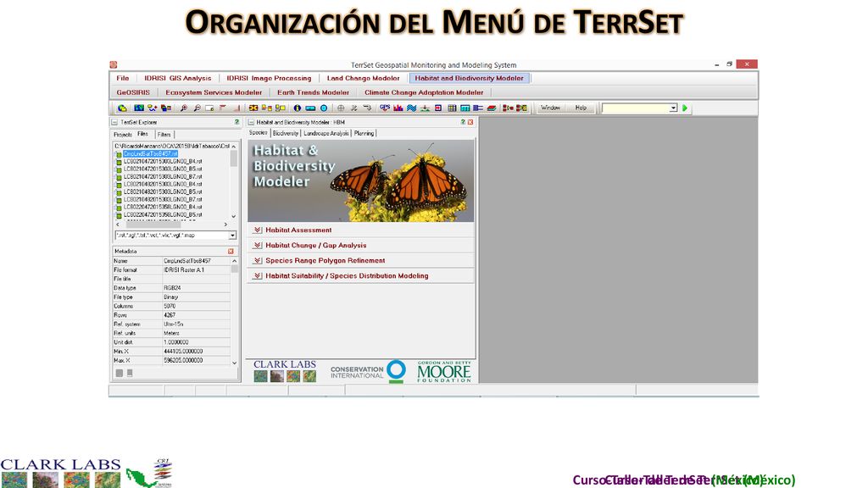Click the Data type value RGB24
The width and height of the screenshot is (868, 488).
(172, 288)
